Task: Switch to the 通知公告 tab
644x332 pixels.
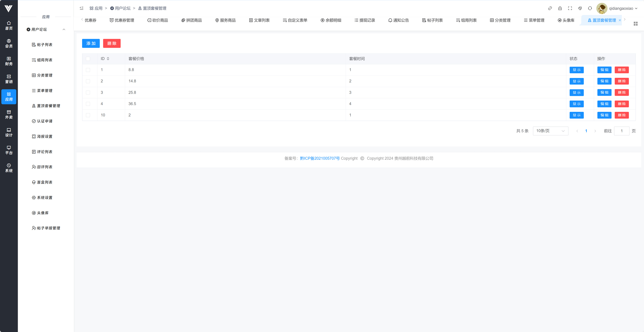Action: [399, 20]
